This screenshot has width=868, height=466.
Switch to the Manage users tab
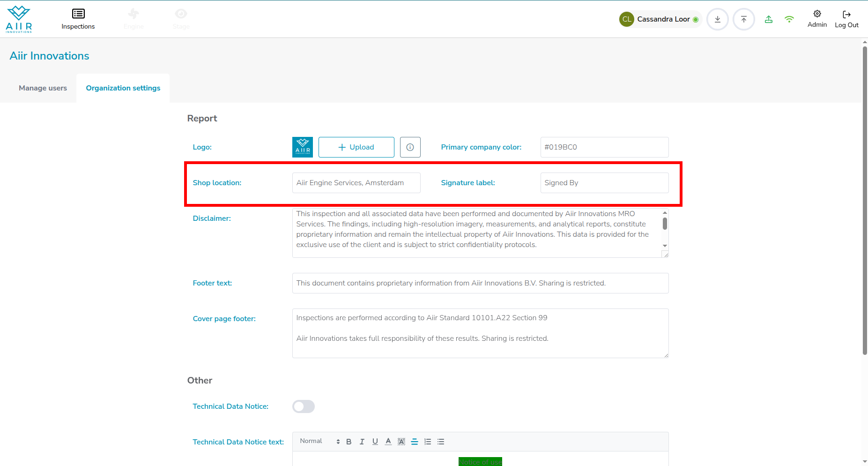click(43, 88)
